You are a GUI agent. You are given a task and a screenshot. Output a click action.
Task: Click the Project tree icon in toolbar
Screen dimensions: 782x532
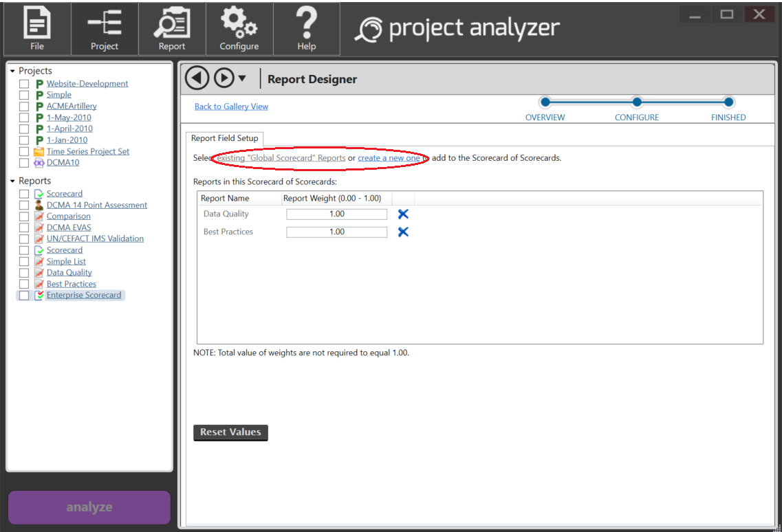click(105, 29)
